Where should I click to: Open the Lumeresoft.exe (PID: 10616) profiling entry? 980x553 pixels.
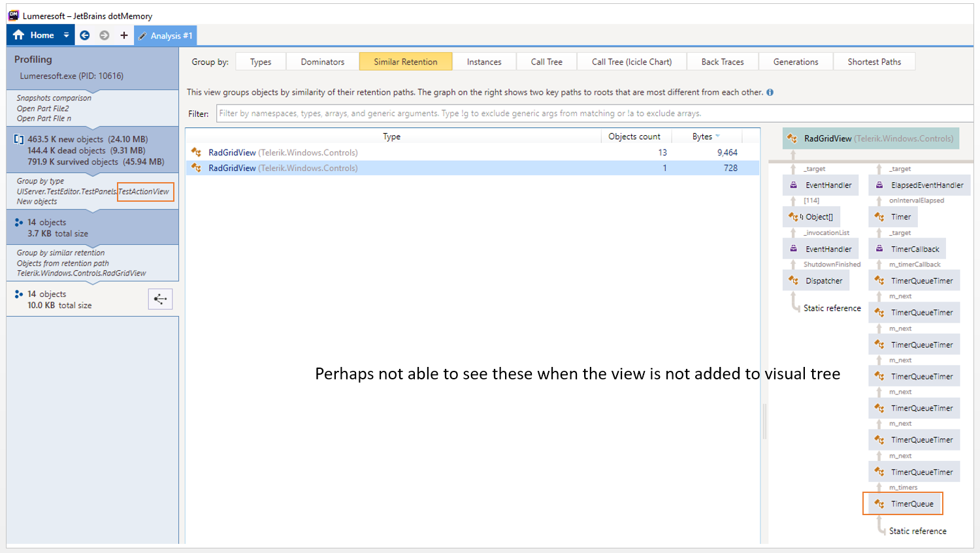(71, 76)
